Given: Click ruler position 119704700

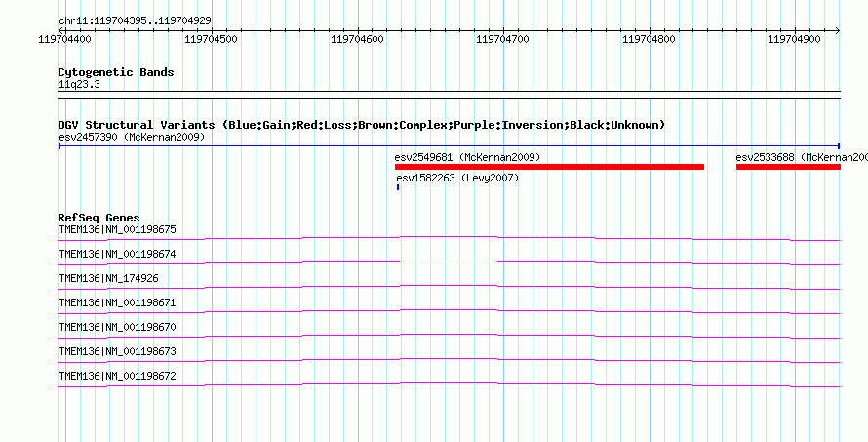Looking at the screenshot, I should pyautogui.click(x=502, y=40).
